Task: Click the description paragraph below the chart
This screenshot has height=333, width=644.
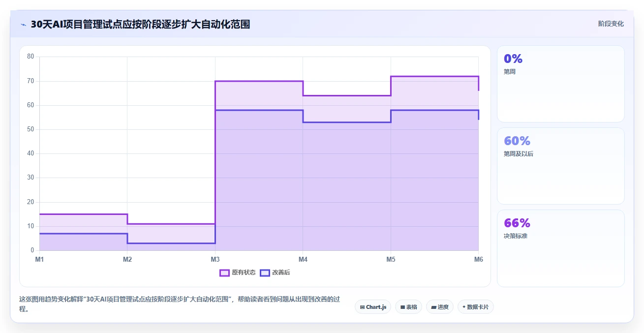Action: pos(180,304)
